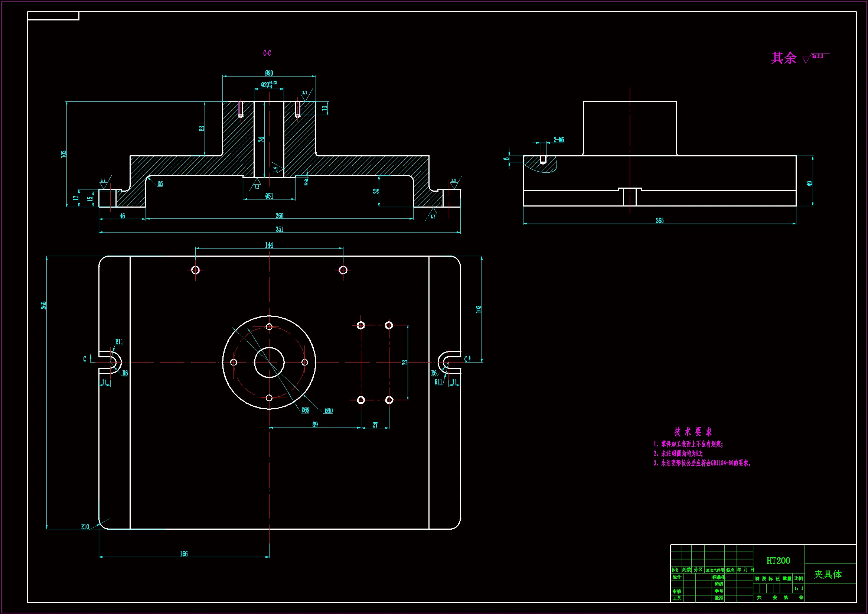Select the central bore circle in plan view

pyautogui.click(x=269, y=363)
